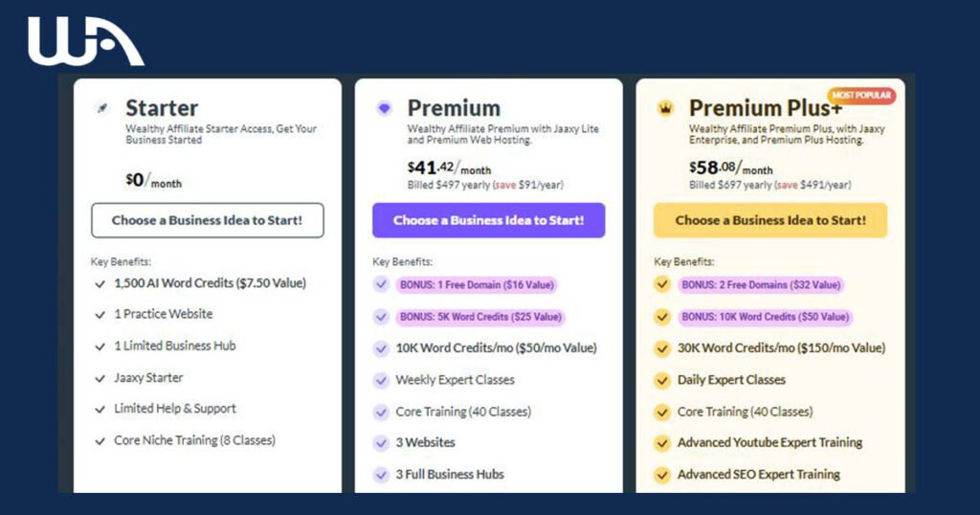Click yellow check beside BONUS: 2 Free Domains
980x515 pixels.
(x=662, y=285)
